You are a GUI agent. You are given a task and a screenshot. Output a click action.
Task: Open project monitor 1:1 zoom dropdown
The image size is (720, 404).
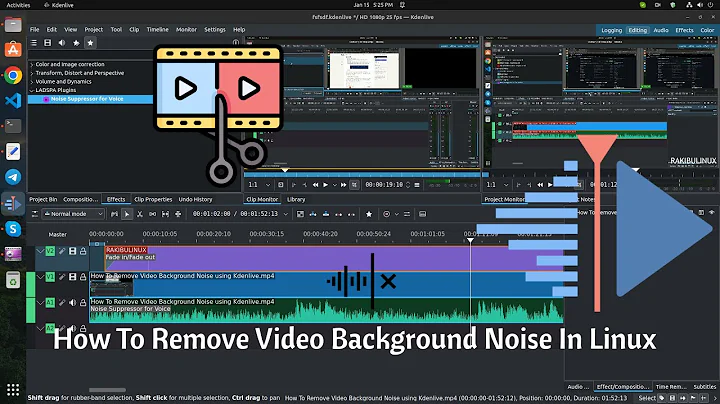pyautogui.click(x=498, y=185)
